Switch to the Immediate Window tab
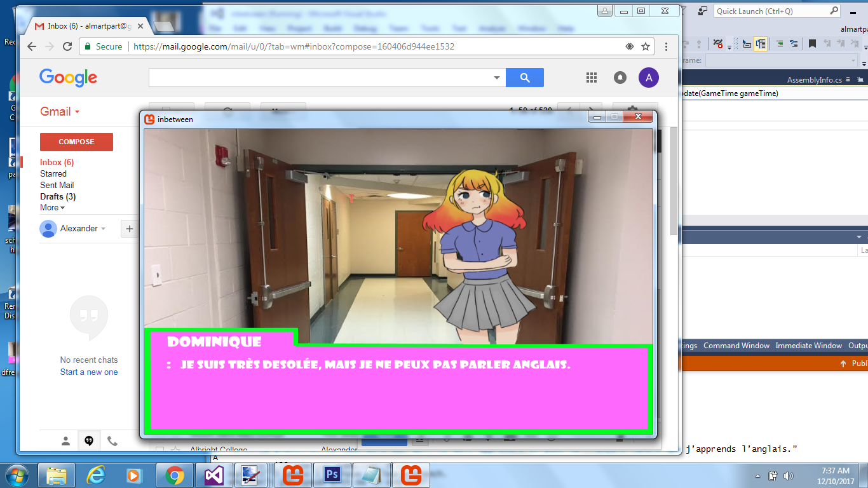Viewport: 868px width, 488px height. coord(808,346)
